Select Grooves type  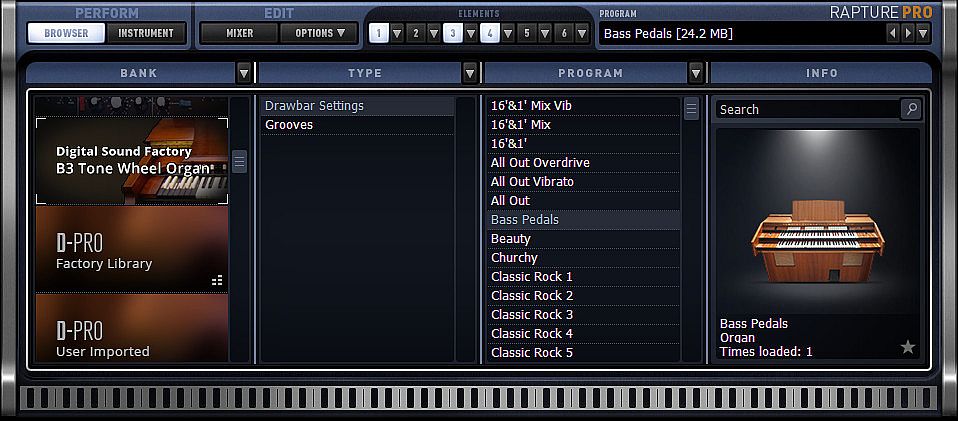pyautogui.click(x=357, y=125)
